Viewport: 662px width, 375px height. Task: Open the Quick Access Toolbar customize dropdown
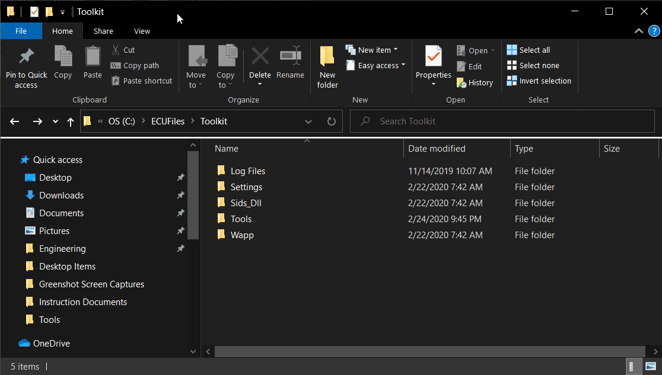click(x=62, y=12)
